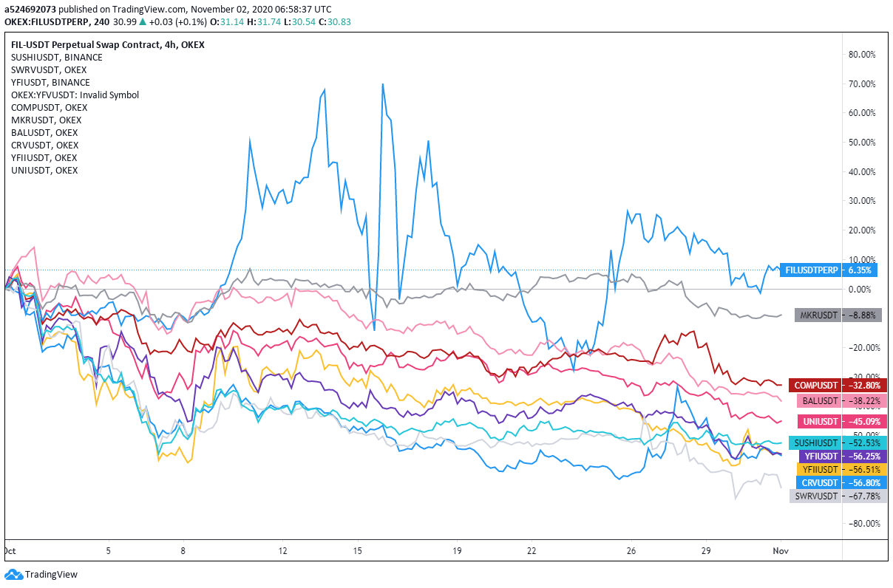Click the '8' date on time axis
This screenshot has width=893, height=588.
182,551
